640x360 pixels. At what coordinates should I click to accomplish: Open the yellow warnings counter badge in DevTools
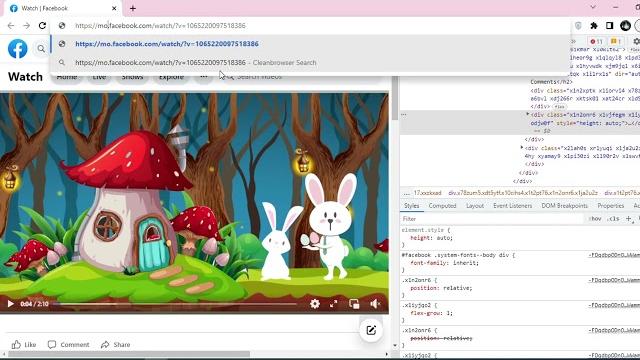[616, 41]
